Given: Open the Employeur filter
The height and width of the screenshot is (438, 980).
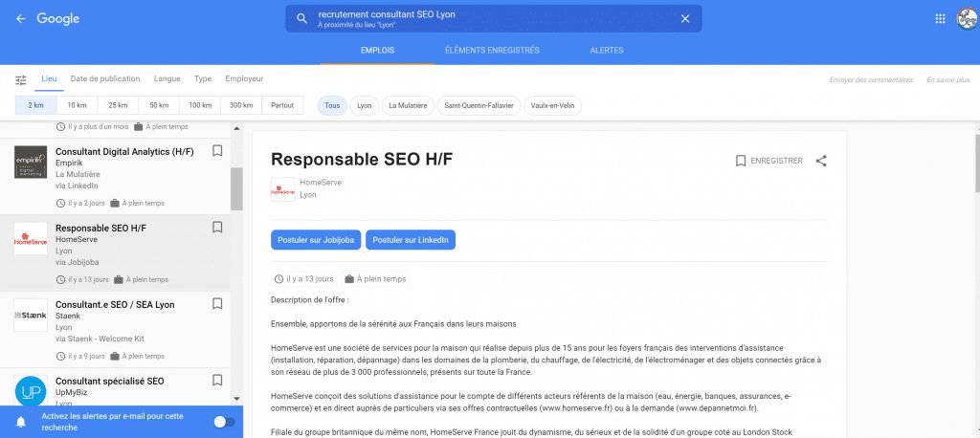Looking at the screenshot, I should point(244,78).
